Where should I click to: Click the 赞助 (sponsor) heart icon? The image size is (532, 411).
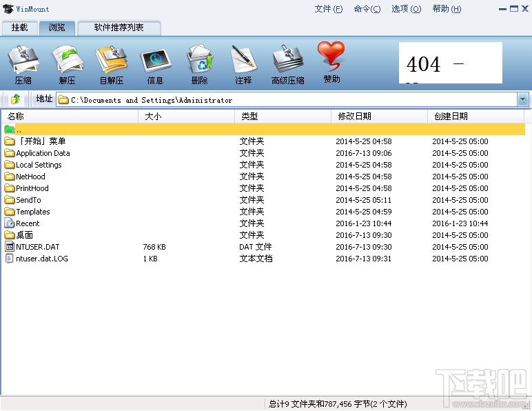click(x=331, y=55)
